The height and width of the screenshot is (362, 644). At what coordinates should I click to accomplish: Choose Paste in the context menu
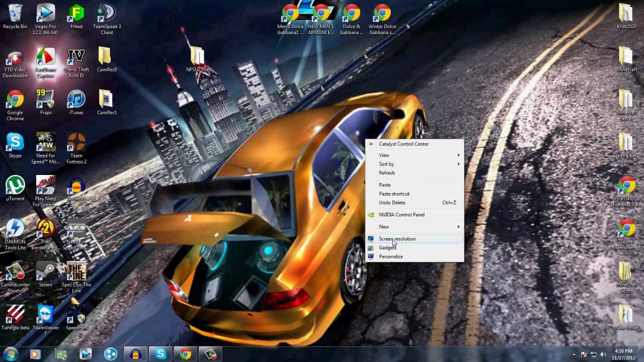(x=414, y=185)
